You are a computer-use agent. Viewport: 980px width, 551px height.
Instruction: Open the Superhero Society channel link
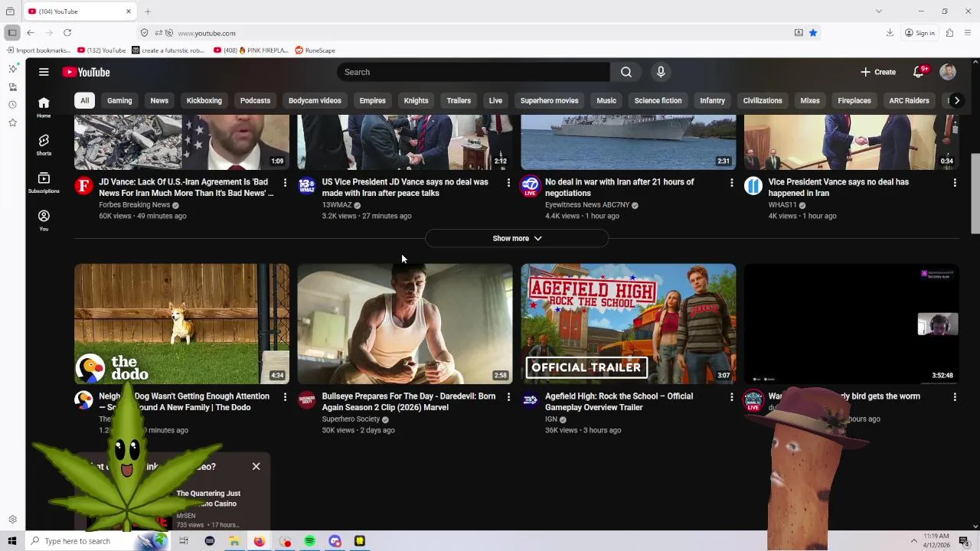tap(351, 419)
